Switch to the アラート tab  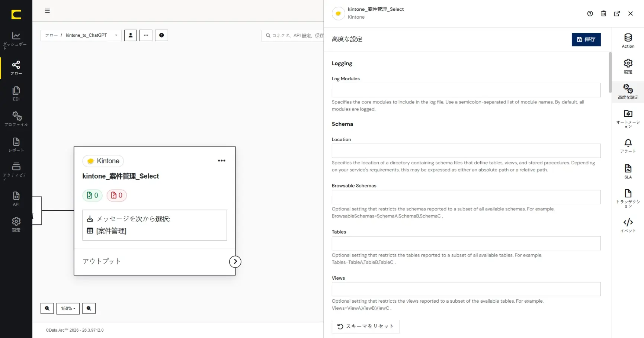click(x=628, y=146)
